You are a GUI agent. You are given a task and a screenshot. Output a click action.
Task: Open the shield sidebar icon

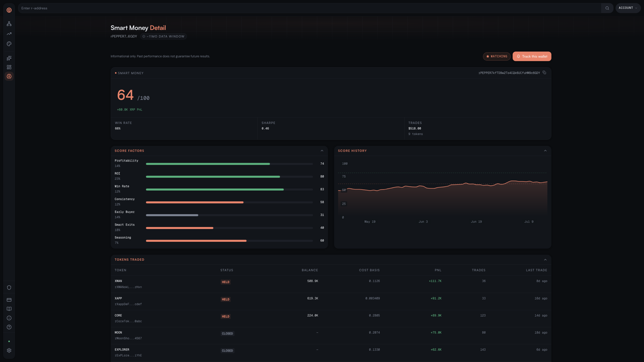click(x=9, y=288)
